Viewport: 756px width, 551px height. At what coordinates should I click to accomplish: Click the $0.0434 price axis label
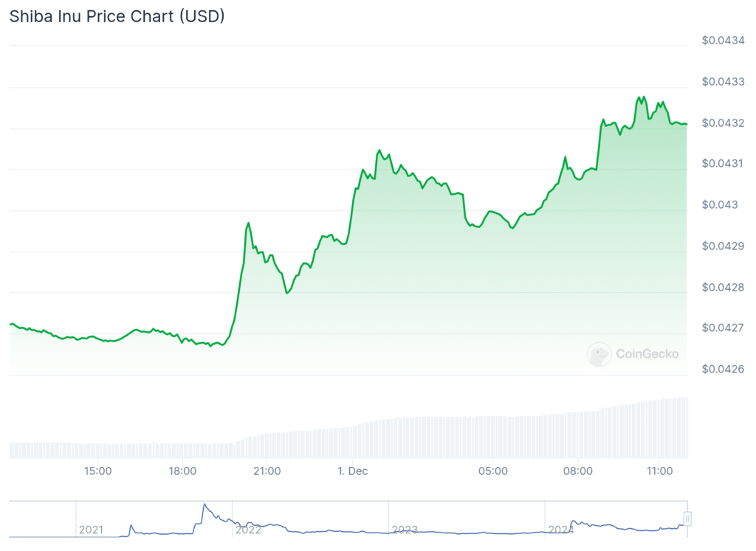pos(722,41)
